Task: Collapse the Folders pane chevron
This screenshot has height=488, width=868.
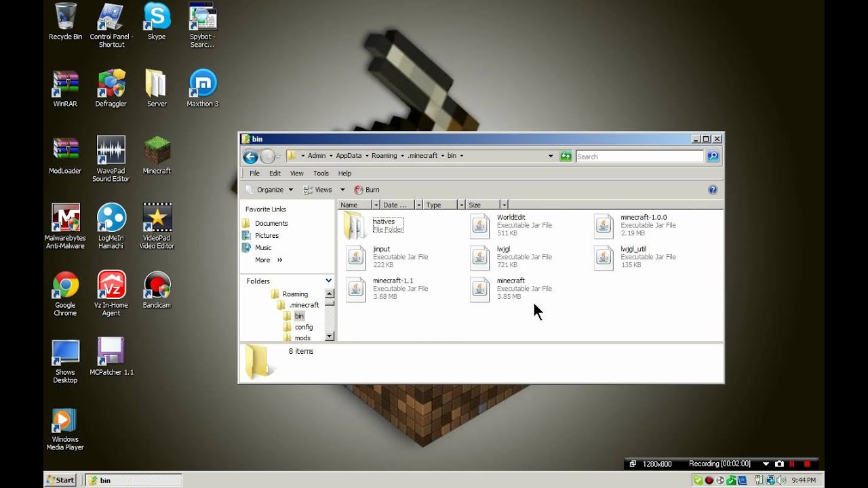Action: (329, 281)
